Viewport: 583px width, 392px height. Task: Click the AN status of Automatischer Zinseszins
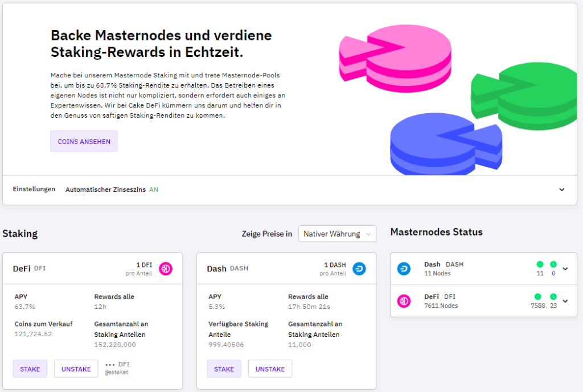(154, 189)
